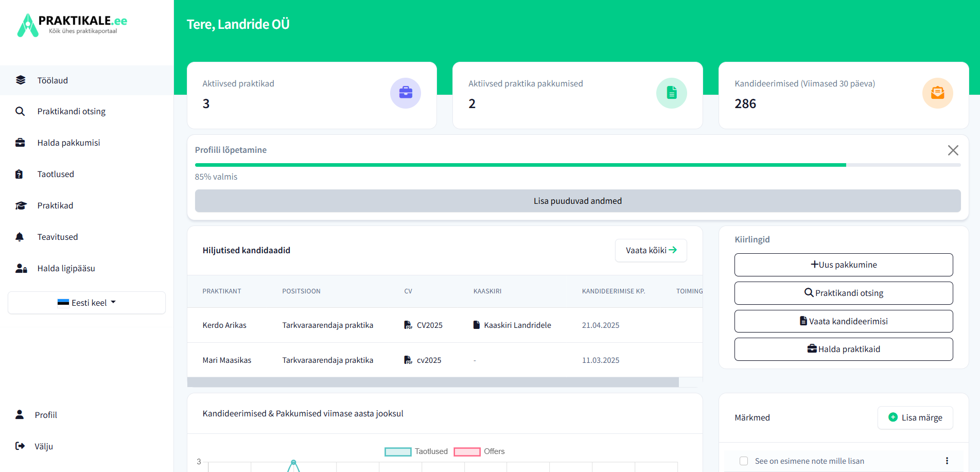980x472 pixels.
Task: Open the Kaaskiri Landridele cover letter document
Action: pyautogui.click(x=512, y=325)
